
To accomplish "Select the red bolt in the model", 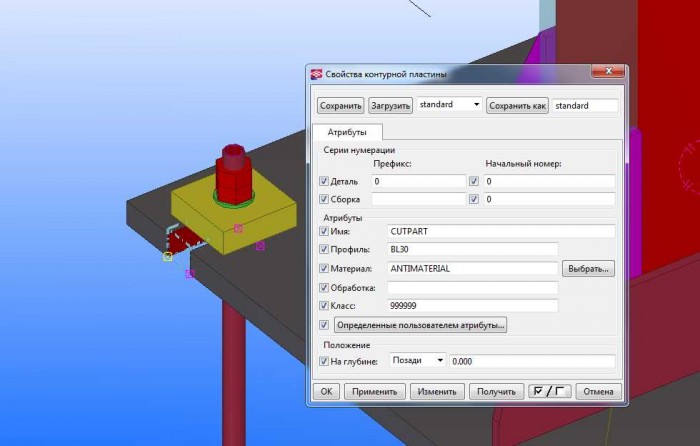I will click(x=233, y=175).
